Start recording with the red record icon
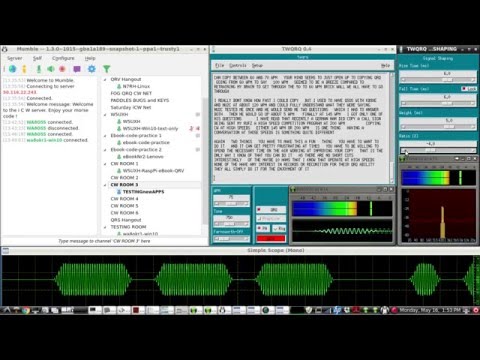480x360 pixels. [62, 69]
